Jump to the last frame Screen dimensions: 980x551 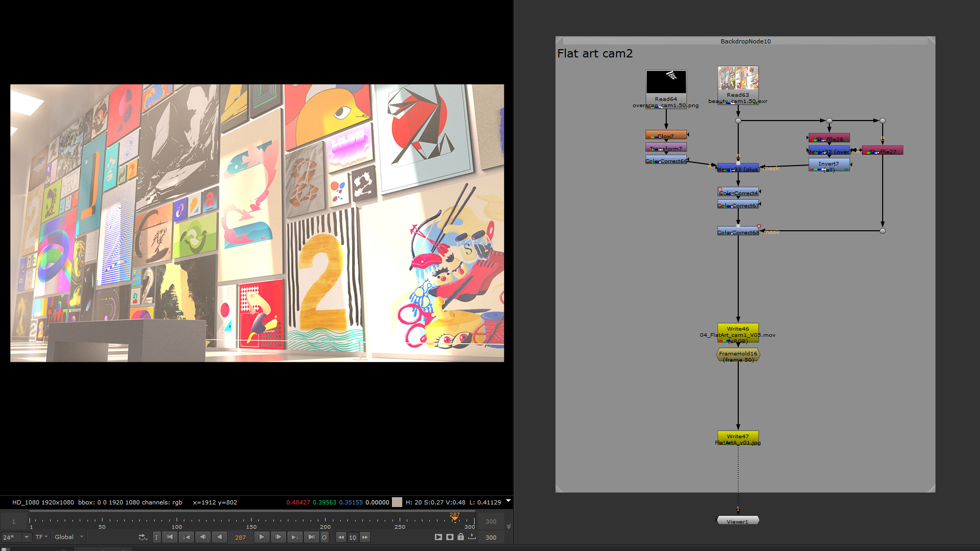pyautogui.click(x=311, y=537)
